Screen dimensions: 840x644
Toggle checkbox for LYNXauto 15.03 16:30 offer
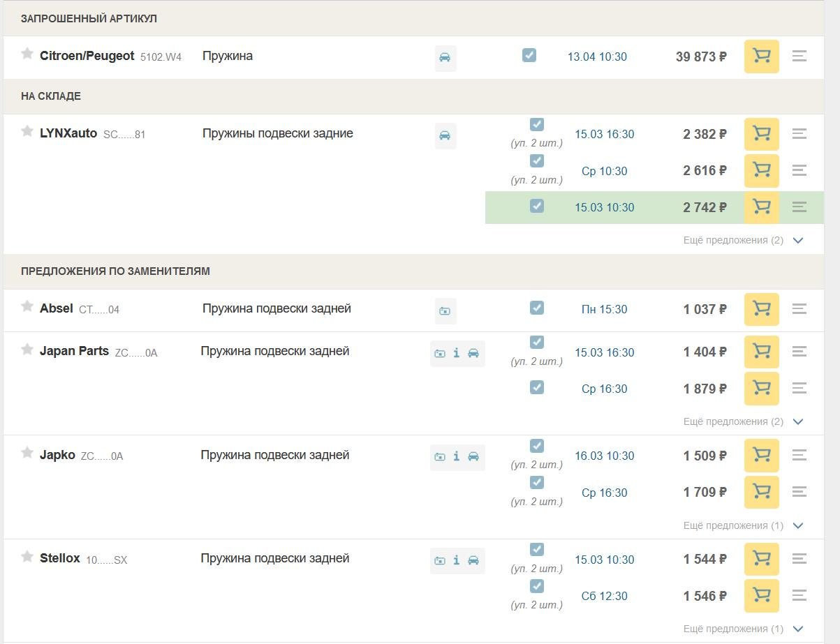(x=537, y=124)
